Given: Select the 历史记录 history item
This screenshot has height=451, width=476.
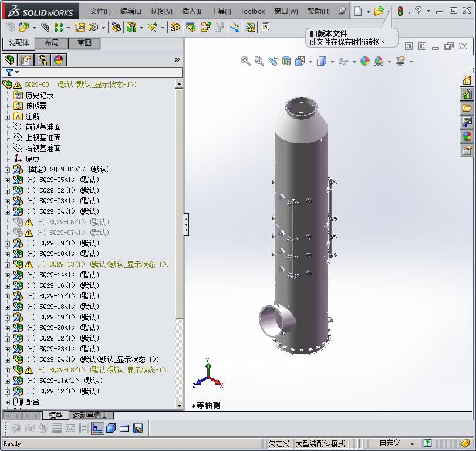Looking at the screenshot, I should pyautogui.click(x=39, y=95).
